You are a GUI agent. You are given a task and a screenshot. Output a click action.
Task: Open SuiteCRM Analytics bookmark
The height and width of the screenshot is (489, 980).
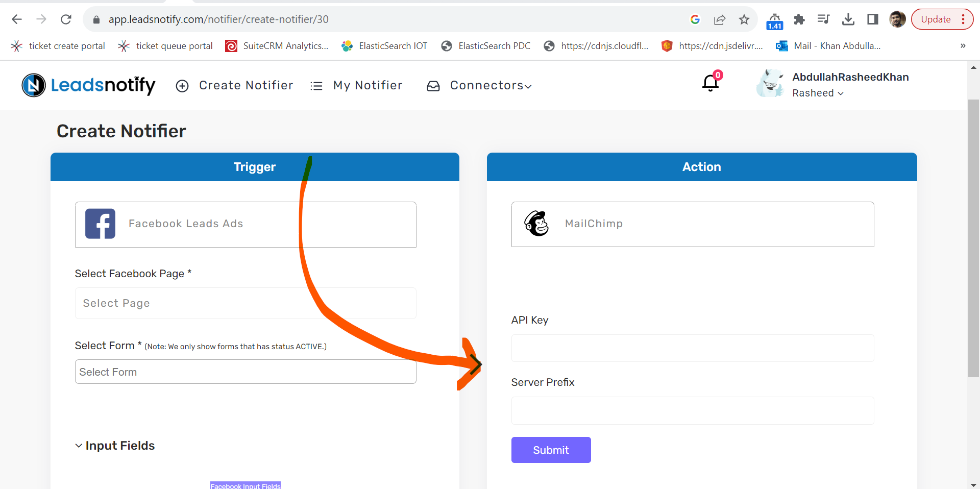click(x=277, y=46)
